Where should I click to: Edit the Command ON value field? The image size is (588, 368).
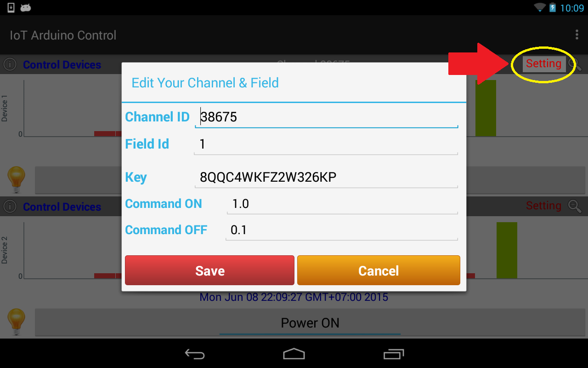tap(343, 204)
